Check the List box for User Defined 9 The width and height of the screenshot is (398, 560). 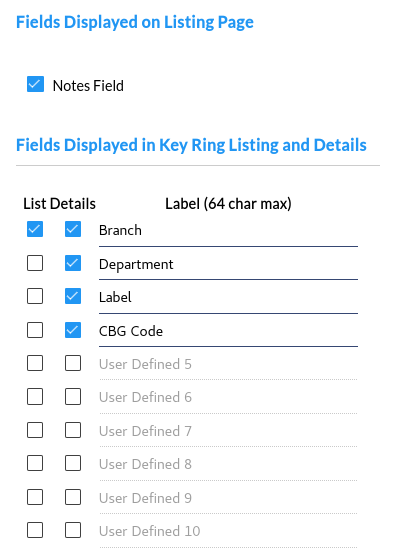35,497
